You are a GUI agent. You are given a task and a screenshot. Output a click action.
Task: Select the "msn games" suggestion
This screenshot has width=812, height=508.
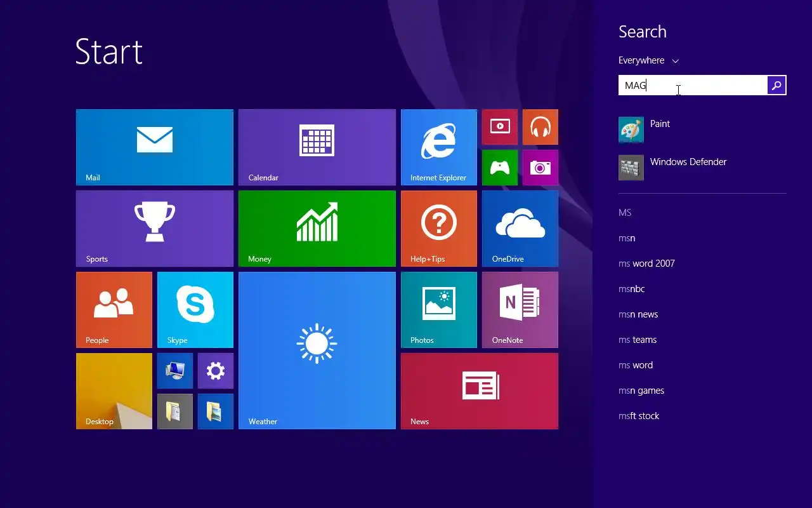(641, 391)
